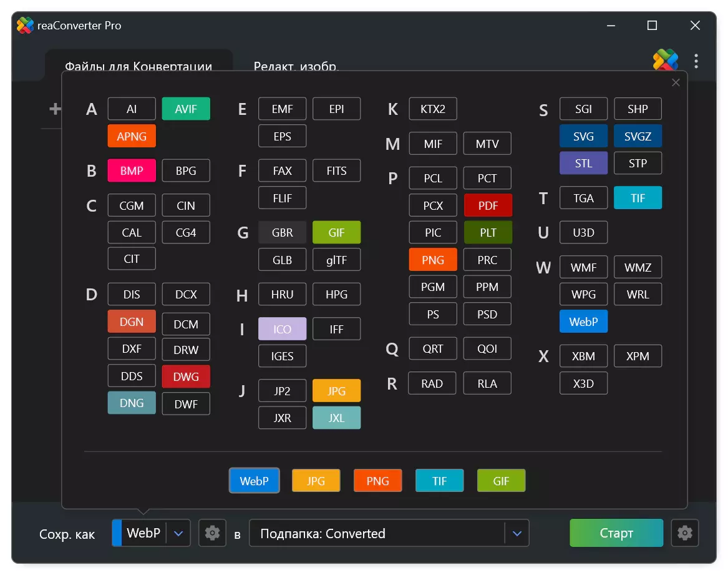Pick the DWG format tile
This screenshot has height=575, width=728.
tap(186, 376)
